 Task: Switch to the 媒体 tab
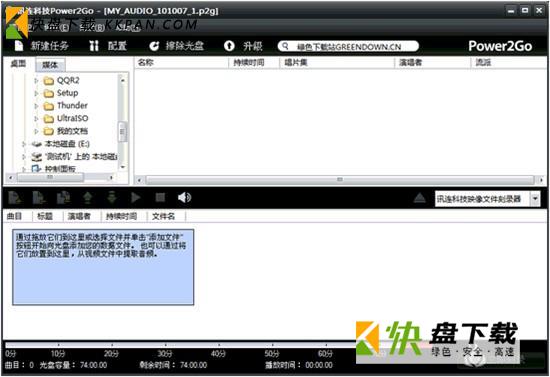(x=50, y=65)
